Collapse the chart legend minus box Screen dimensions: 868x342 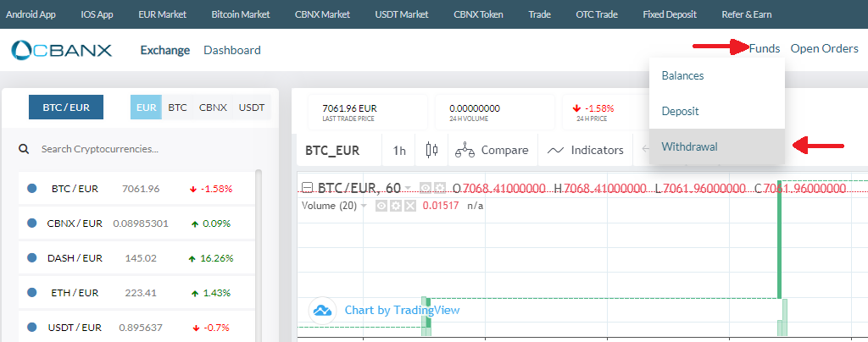[307, 189]
